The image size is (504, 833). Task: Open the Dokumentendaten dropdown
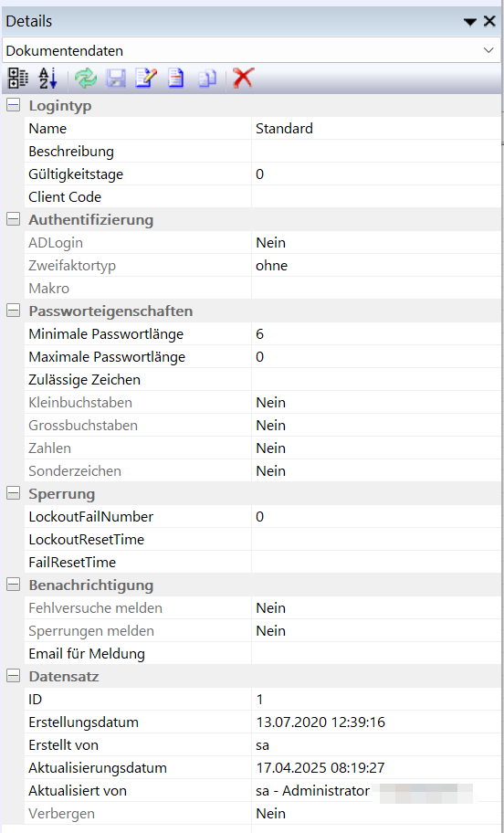[x=251, y=50]
